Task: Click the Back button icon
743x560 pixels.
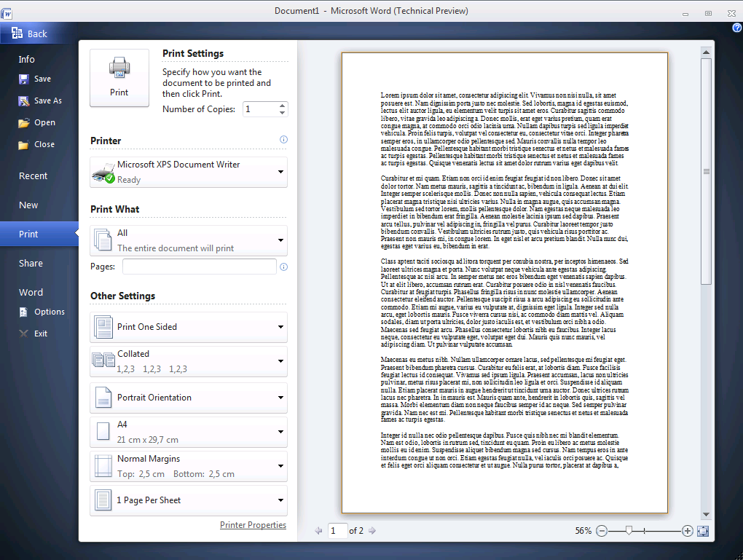Action: point(17,33)
